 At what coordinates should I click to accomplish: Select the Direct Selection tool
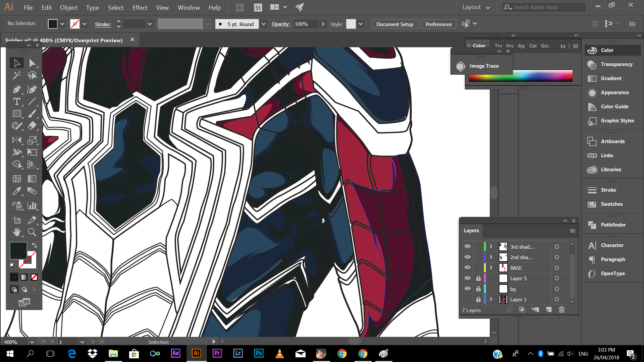coord(32,63)
